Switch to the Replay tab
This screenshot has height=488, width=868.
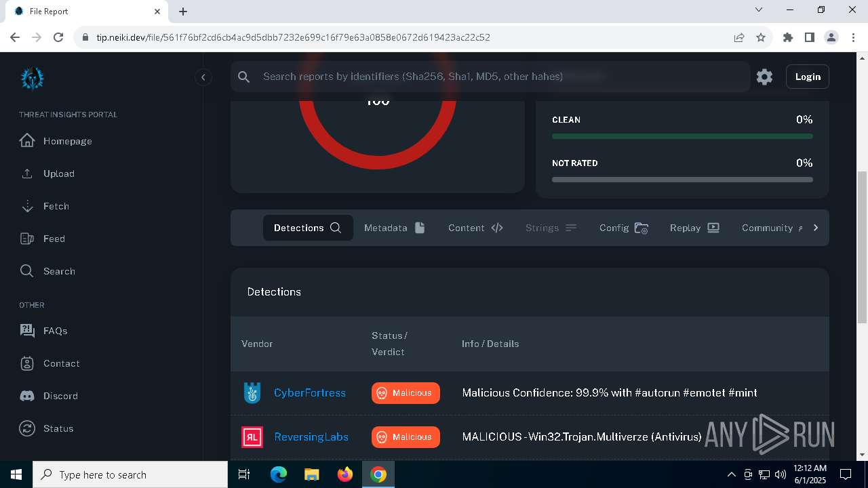tap(694, 228)
